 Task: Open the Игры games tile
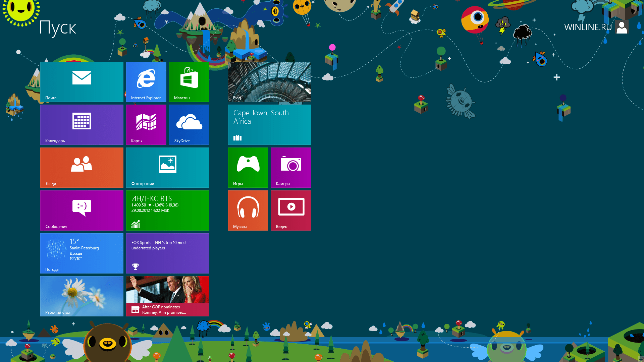tap(248, 168)
